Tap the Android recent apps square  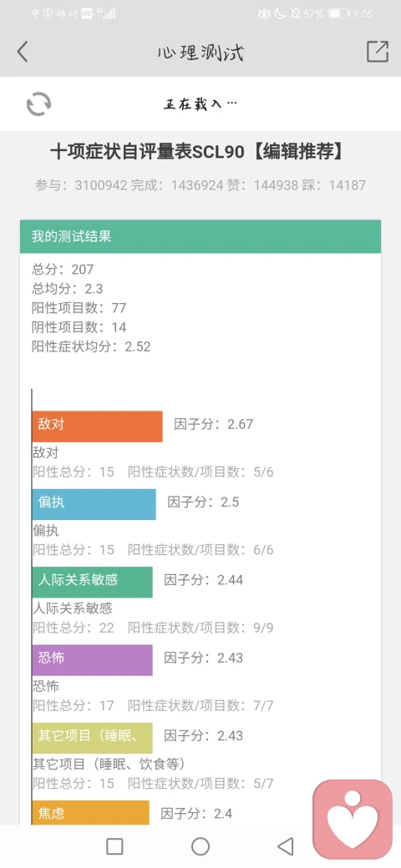[114, 845]
